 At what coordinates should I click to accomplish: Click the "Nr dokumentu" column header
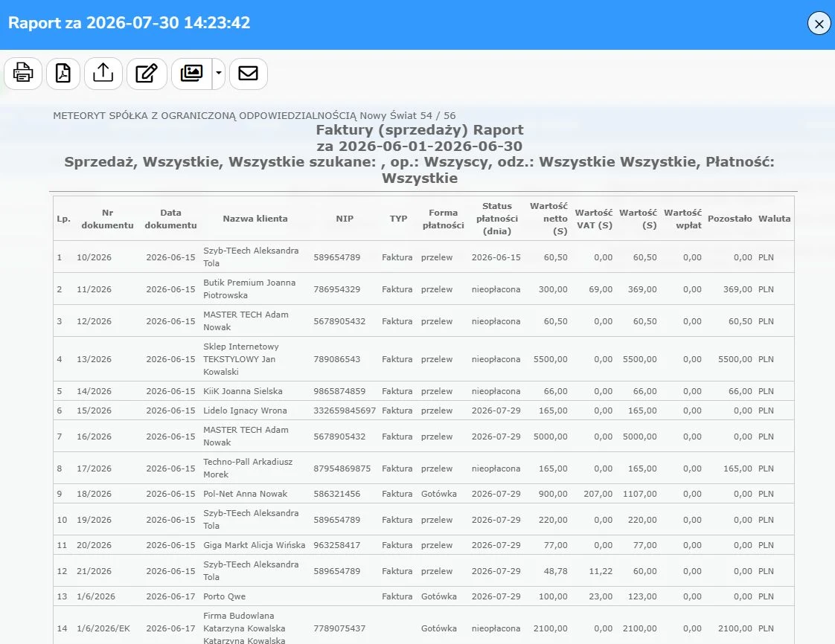point(108,219)
